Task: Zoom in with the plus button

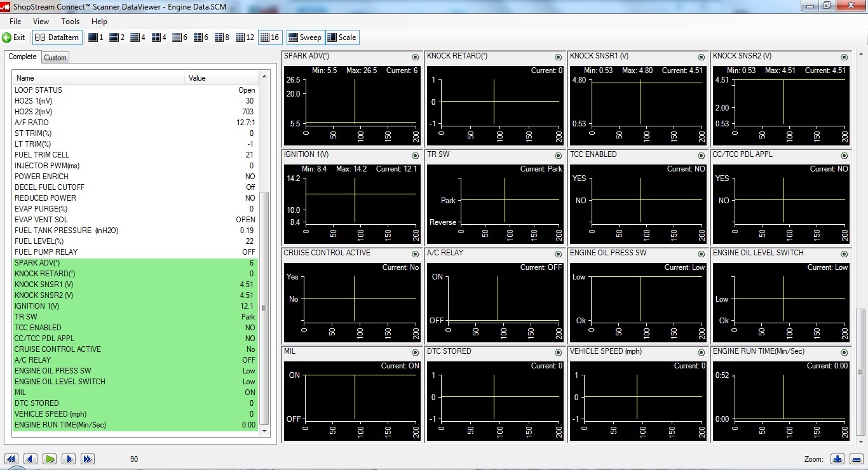Action: click(x=837, y=459)
